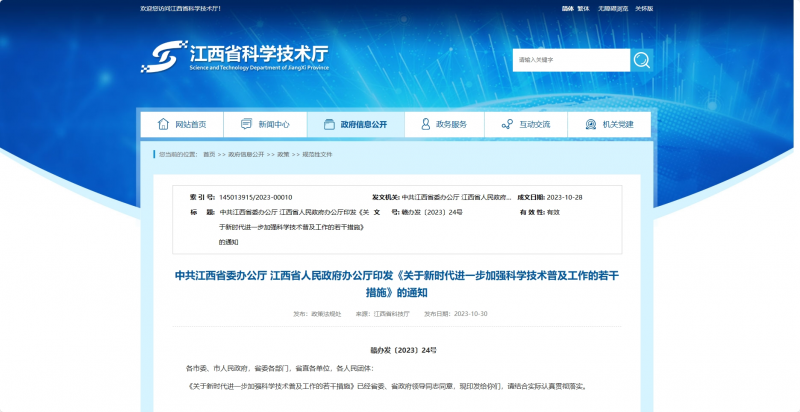Click 政府信息公开 in the breadcrumb
800x412 pixels.
point(246,154)
